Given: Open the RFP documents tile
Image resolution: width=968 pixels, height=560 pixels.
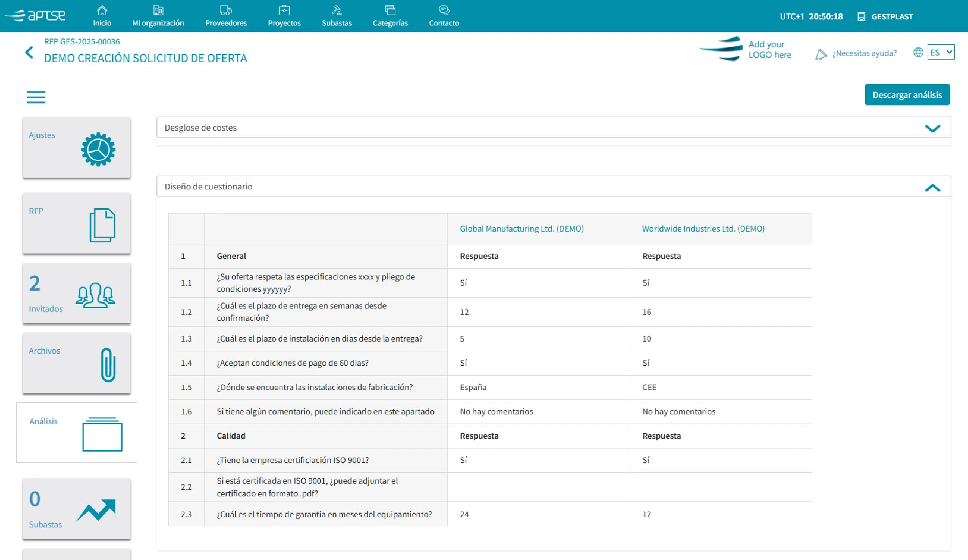Looking at the screenshot, I should pos(77,223).
